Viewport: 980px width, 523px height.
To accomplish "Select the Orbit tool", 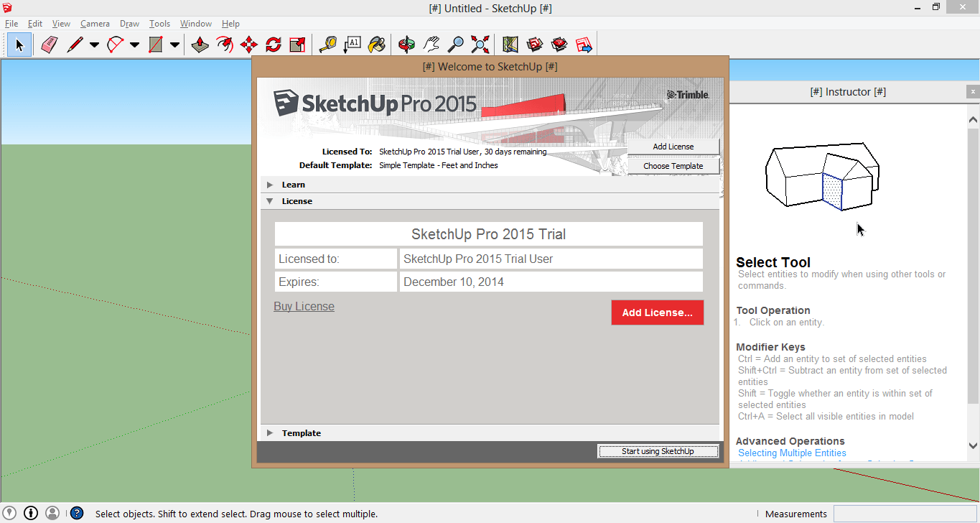I will pos(407,45).
